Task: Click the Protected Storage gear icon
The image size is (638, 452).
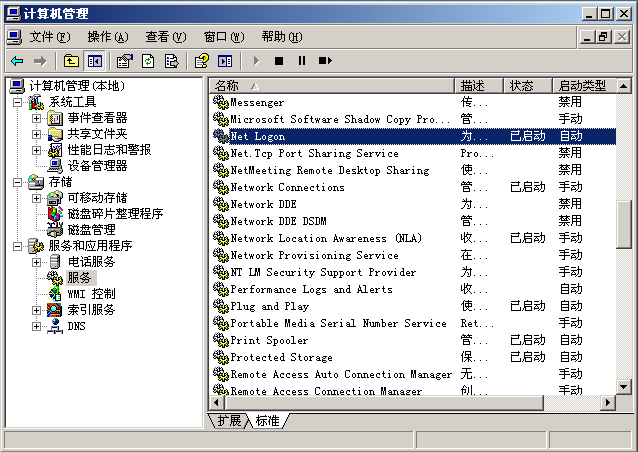Action: pyautogui.click(x=221, y=357)
